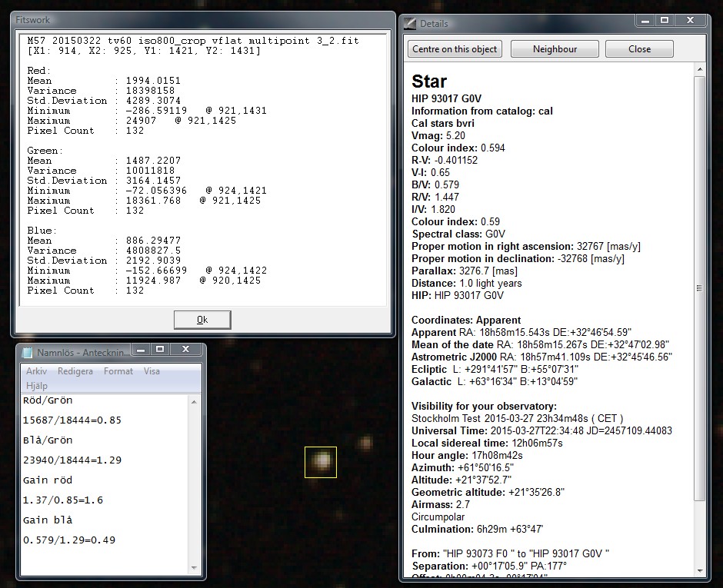Screen dimensions: 723x588
Task: Click the Close button in Details toolbar
Action: pos(639,49)
